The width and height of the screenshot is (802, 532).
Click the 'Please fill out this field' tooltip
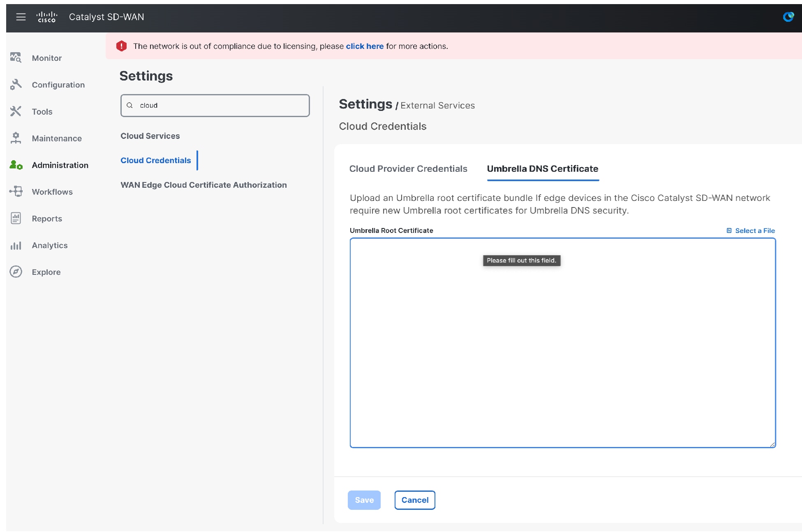[521, 260]
